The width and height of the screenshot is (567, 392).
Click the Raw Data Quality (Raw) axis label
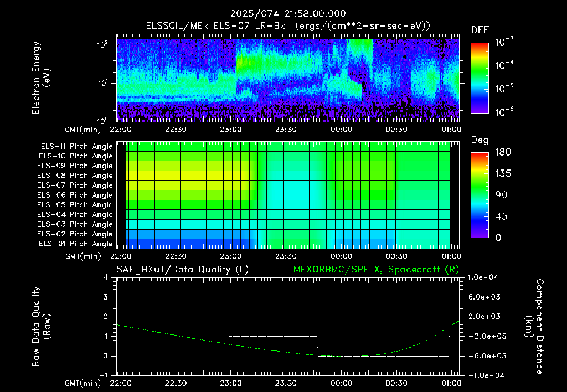click(41, 327)
